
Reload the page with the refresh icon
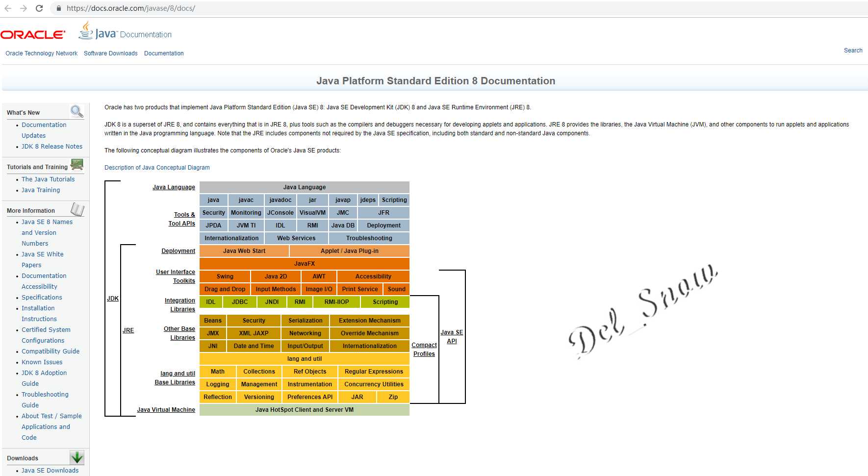coord(39,8)
